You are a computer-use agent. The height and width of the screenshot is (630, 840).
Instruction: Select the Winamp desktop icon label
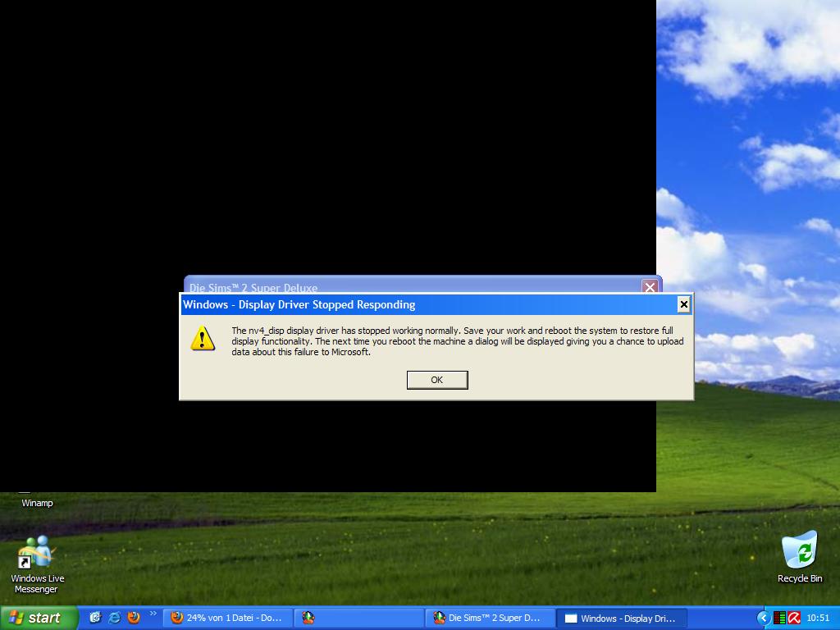click(37, 503)
